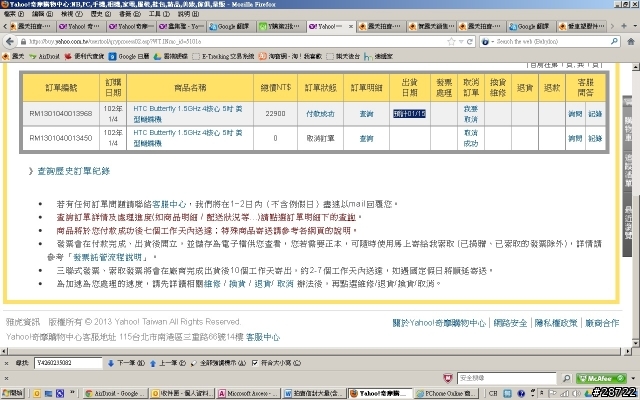Open the McAfee button dropdown arrow

(633, 378)
